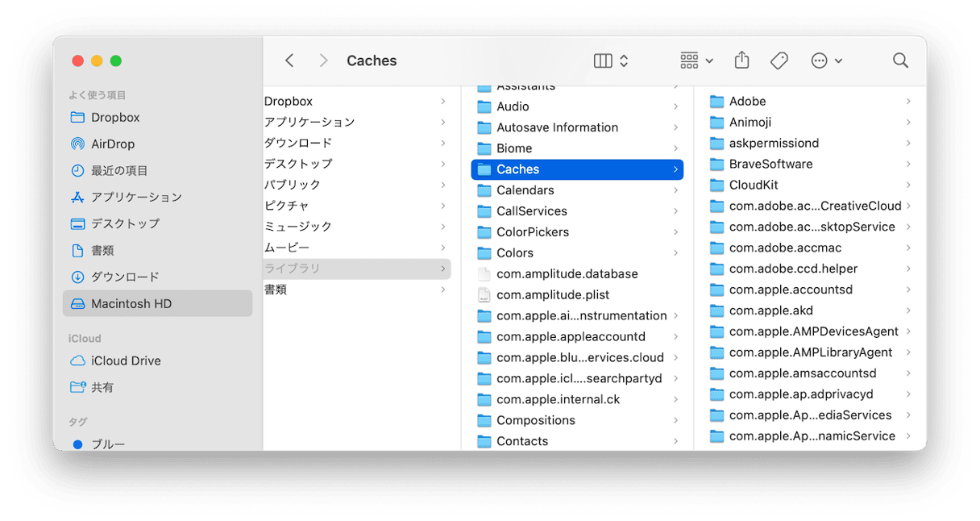Open the Calendars folder
The image size is (980, 521).
click(x=577, y=190)
